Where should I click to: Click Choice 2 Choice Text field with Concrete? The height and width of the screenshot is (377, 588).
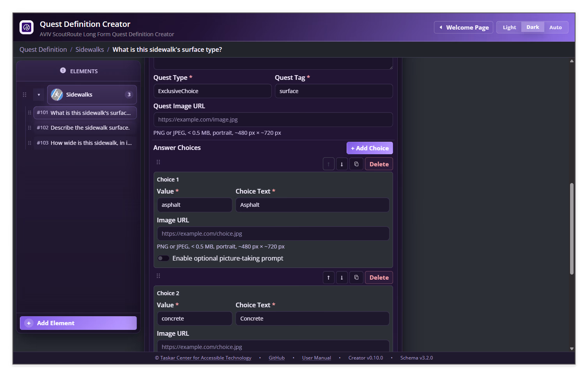(x=312, y=319)
